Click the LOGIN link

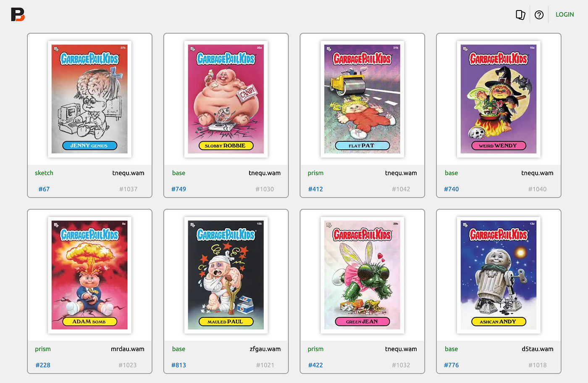[x=564, y=14]
